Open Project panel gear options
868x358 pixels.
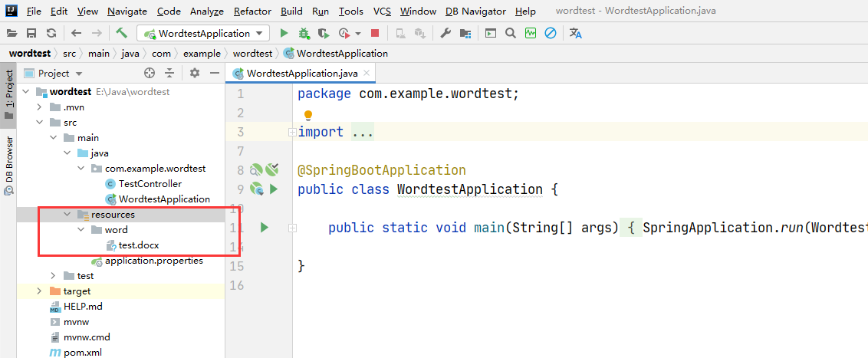tap(194, 73)
